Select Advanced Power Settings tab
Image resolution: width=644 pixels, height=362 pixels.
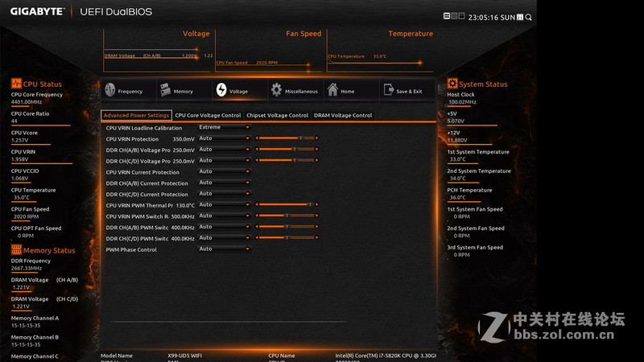[x=136, y=115]
